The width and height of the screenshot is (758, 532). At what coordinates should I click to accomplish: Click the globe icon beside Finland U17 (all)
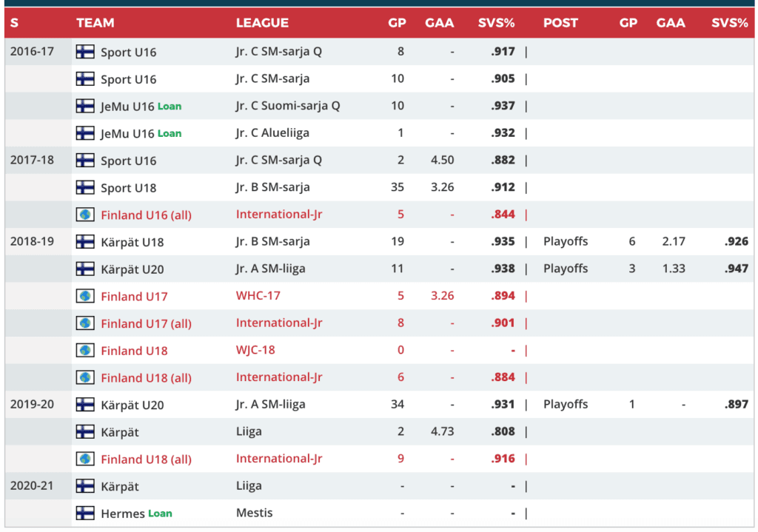click(85, 323)
